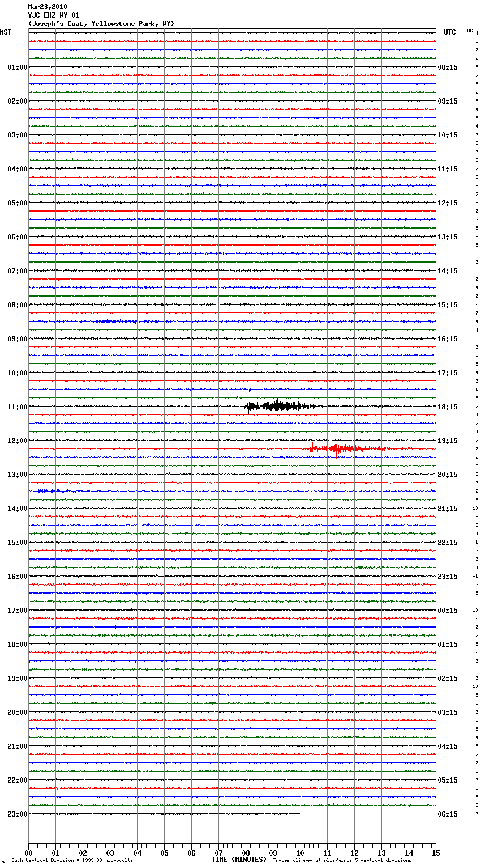Click the 10:00 MST time label
481x868 pixels.
[18, 373]
